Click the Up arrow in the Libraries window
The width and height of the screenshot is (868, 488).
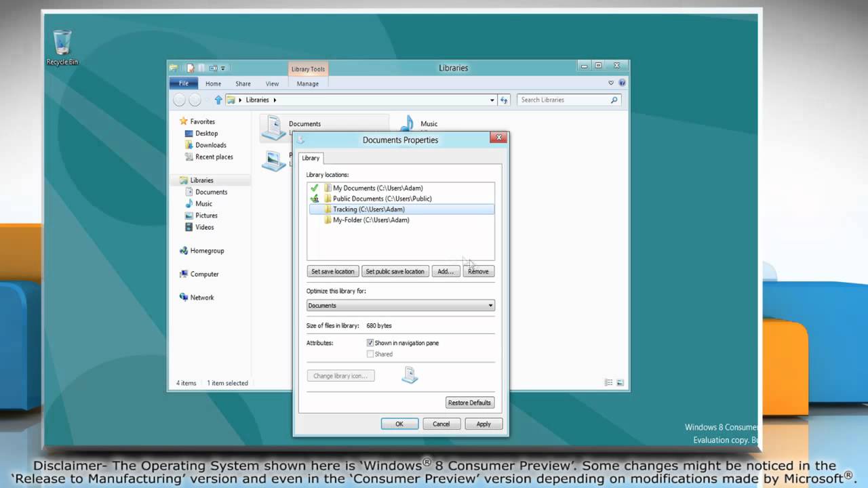click(218, 100)
